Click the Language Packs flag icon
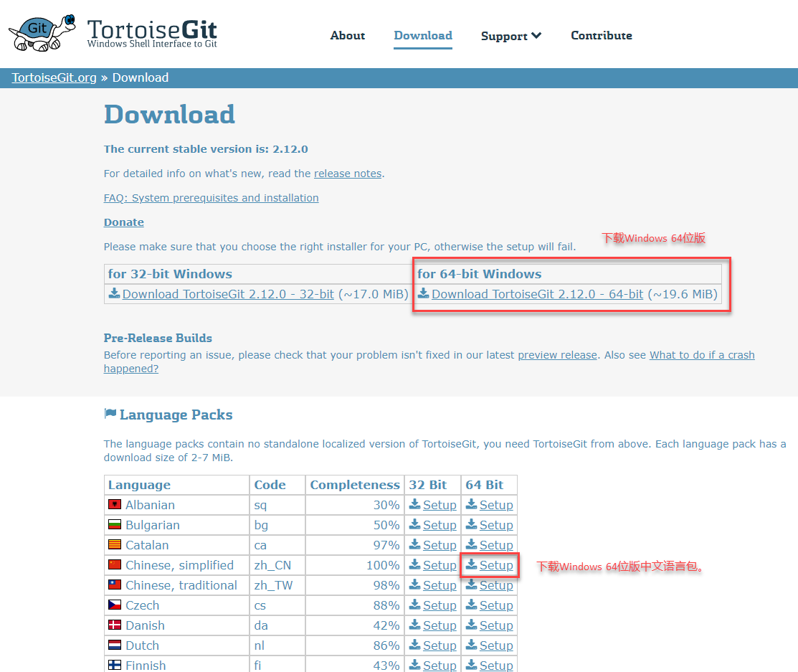This screenshot has height=672, width=798. [110, 413]
